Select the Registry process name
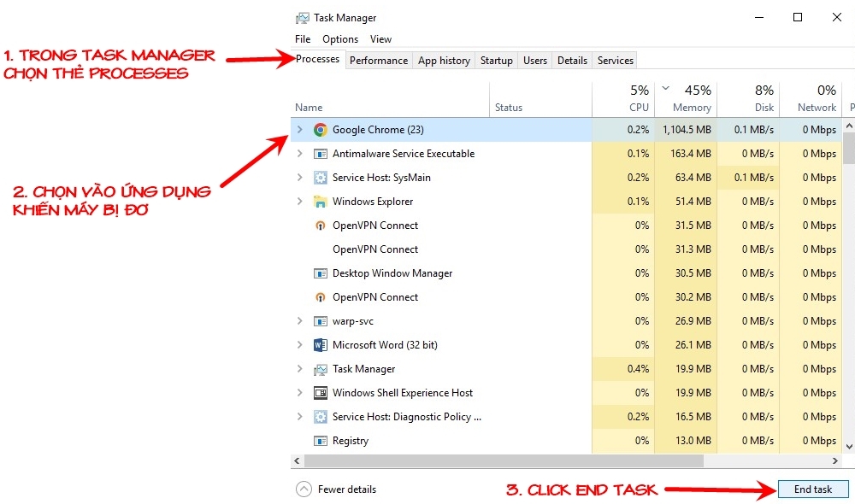Viewport: 855px width, 504px height. tap(350, 441)
